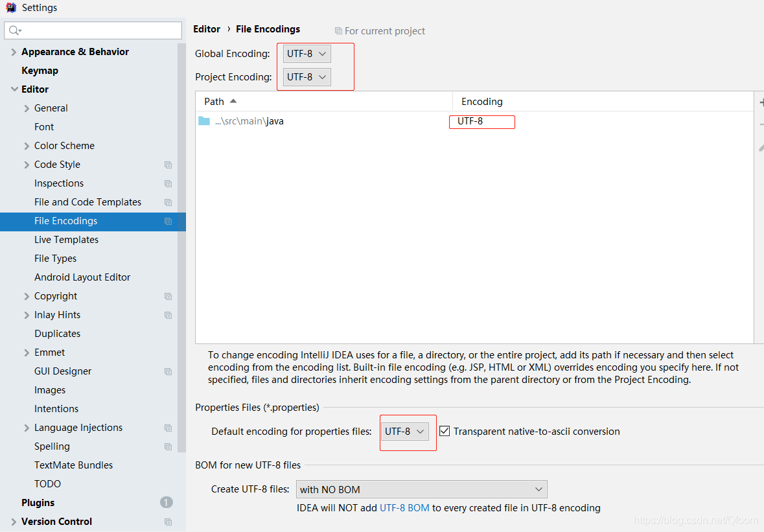Open Intentions settings
The width and height of the screenshot is (764, 532).
(x=56, y=409)
